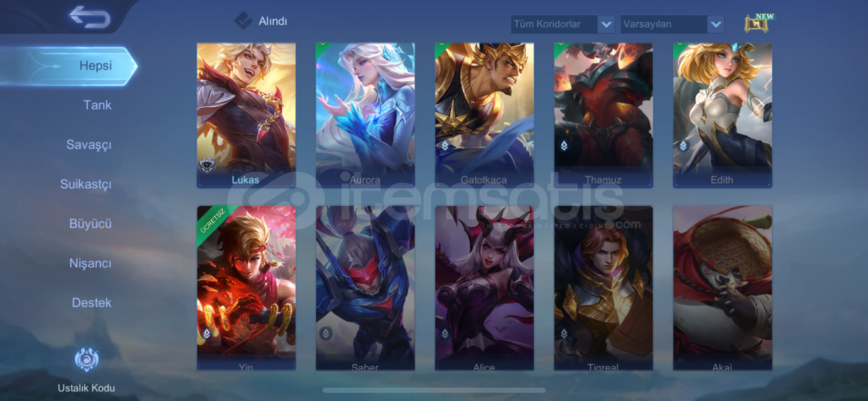Viewport: 868px width, 401px height.
Task: Open the Ustalık Kodu emblem icon
Action: [x=87, y=359]
